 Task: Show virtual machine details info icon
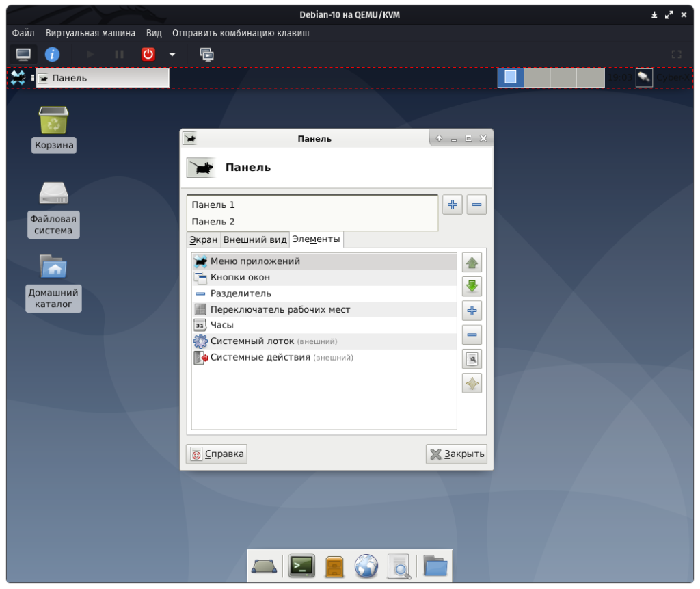pos(52,54)
